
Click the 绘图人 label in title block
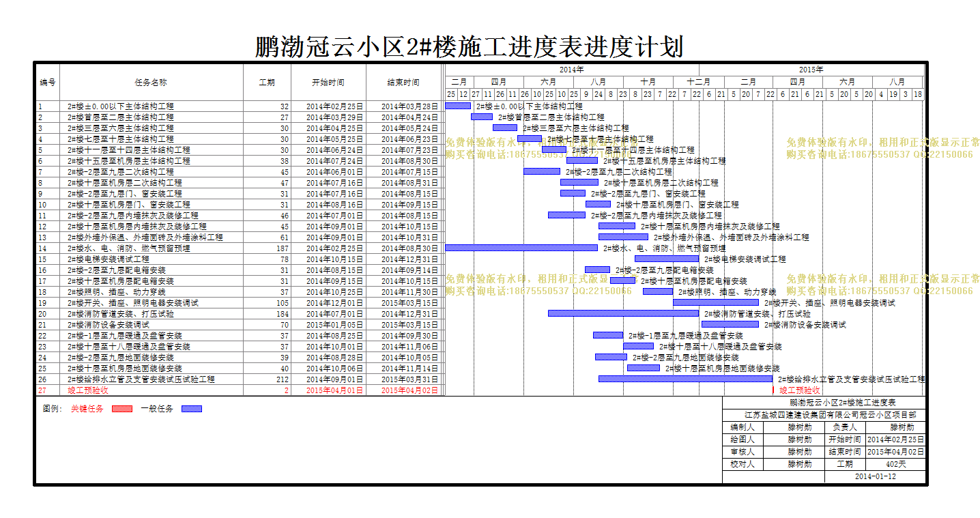pyautogui.click(x=742, y=440)
